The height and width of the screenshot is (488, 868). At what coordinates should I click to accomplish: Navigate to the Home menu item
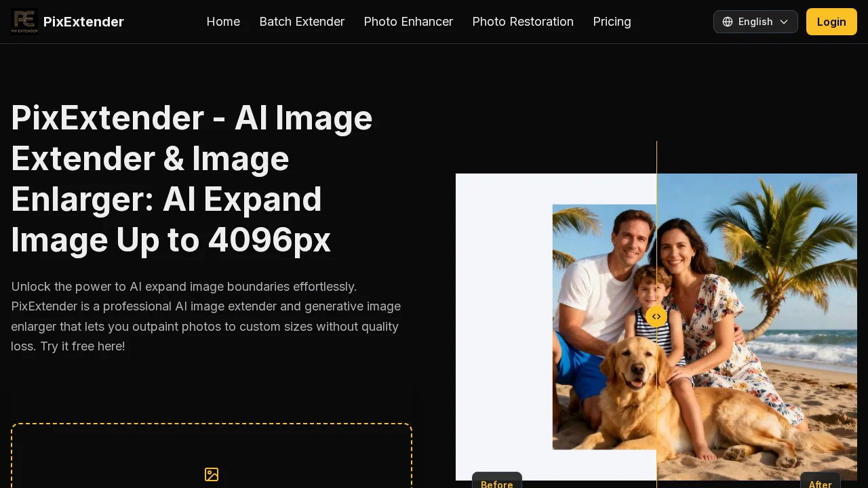223,22
